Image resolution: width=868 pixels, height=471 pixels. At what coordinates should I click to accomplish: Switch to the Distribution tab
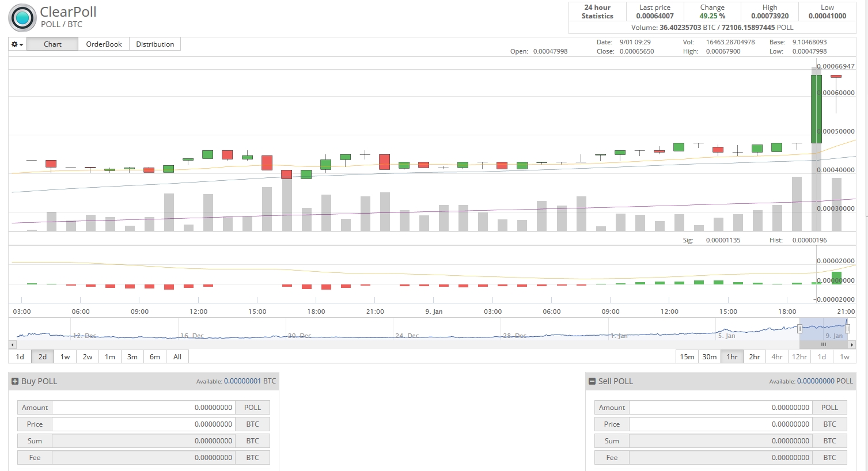[155, 44]
